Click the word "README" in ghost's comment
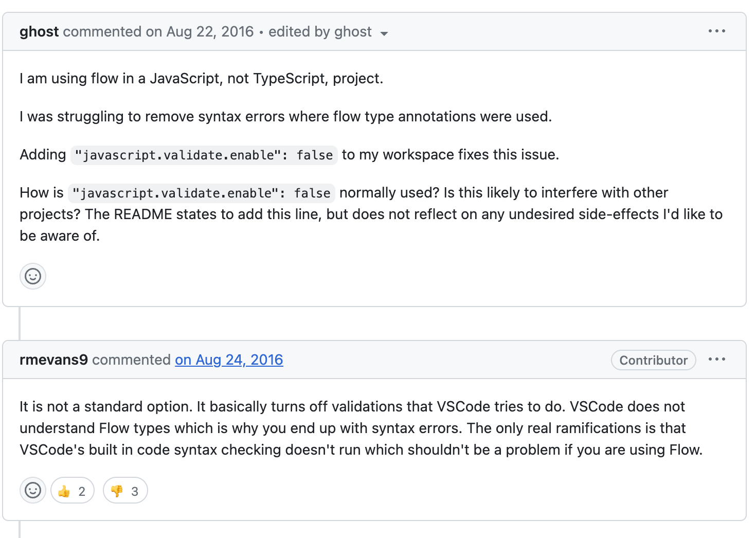756x538 pixels. tap(142, 214)
